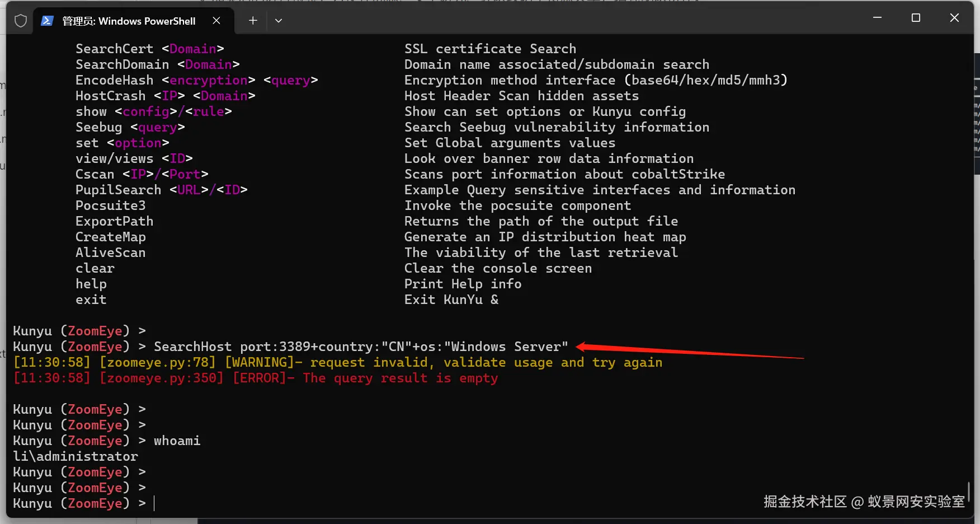Click the exit command text
Image resolution: width=980 pixels, height=524 pixels.
tap(91, 300)
